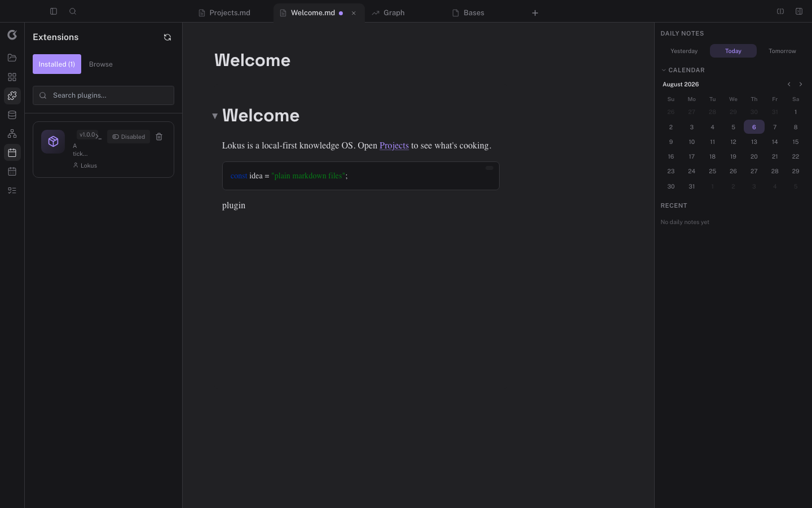Go to the next calendar month

[x=801, y=84]
